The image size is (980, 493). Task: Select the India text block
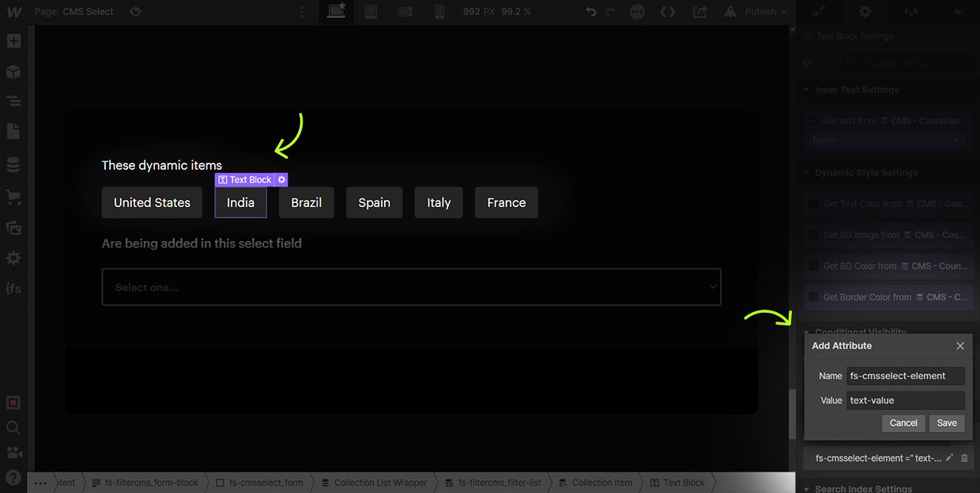pyautogui.click(x=240, y=202)
